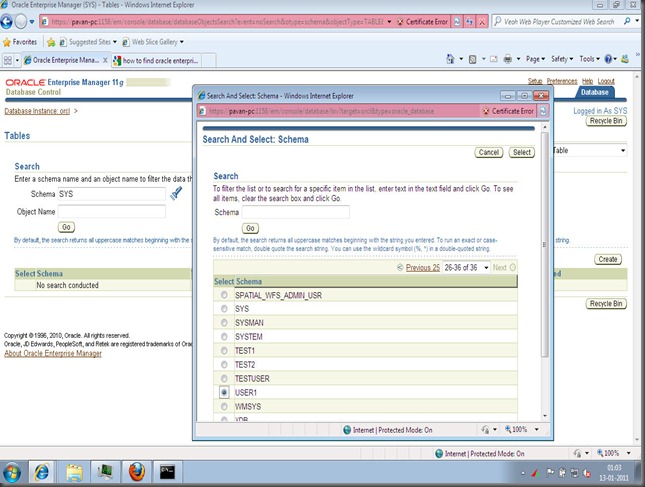Screen dimensions: 645x487
Task: Click the popup refresh icon beside Certificate Error
Action: pos(543,111)
